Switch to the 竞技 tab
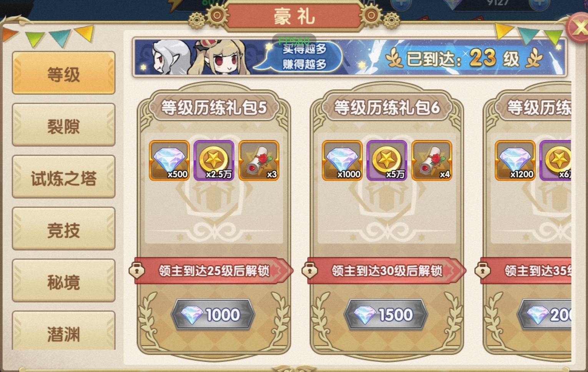588x372 pixels. pyautogui.click(x=64, y=229)
